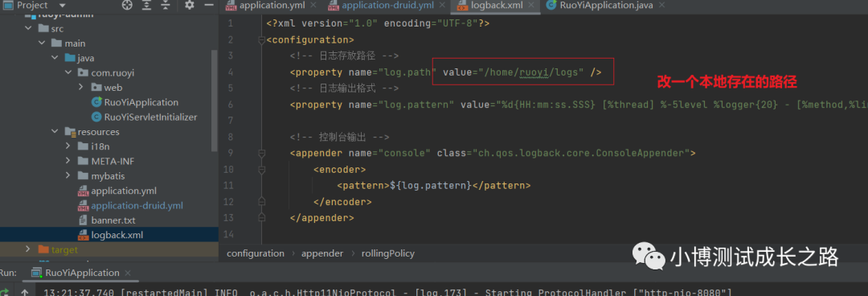Click fold marker beside appender line 9
Image resolution: width=868 pixels, height=296 pixels.
[262, 153]
